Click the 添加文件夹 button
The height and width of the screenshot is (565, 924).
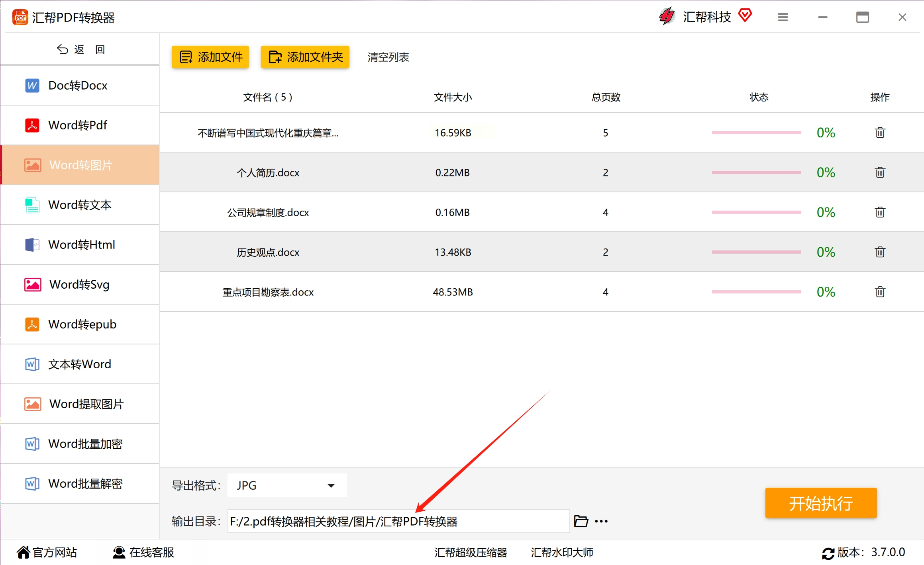tap(305, 57)
